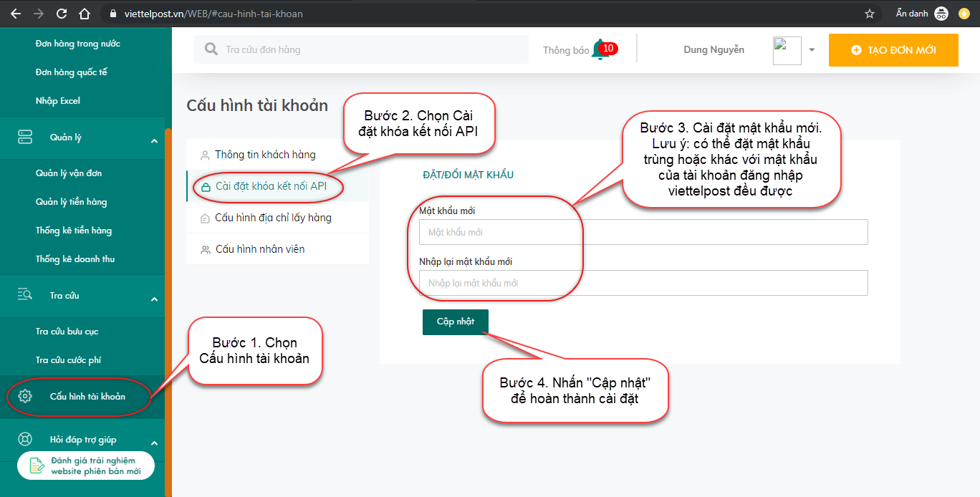Image resolution: width=980 pixels, height=497 pixels.
Task: Click the Cấu hình tài khoản gear icon
Action: pyautogui.click(x=25, y=396)
